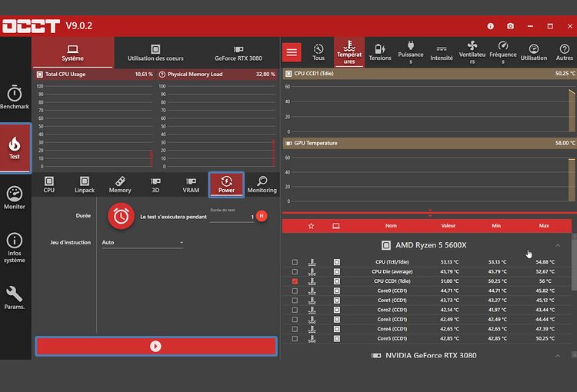The width and height of the screenshot is (577, 392).
Task: Uncheck the CPU CCD1 (Tdie) checkbox
Action: tap(295, 281)
